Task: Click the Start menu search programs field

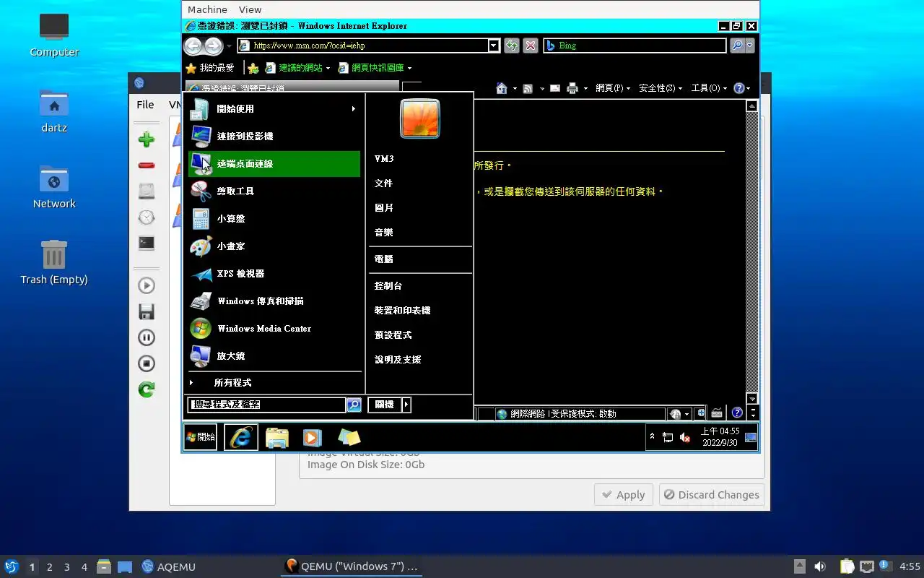Action: tap(266, 405)
